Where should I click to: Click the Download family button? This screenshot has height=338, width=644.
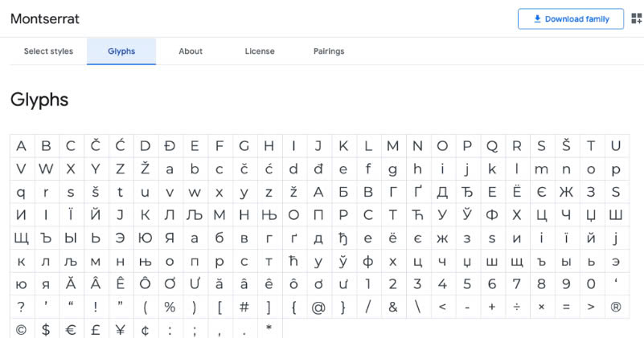tap(571, 19)
